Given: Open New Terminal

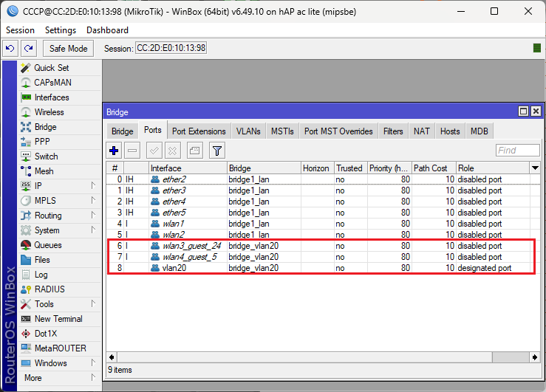Looking at the screenshot, I should pyautogui.click(x=60, y=319).
